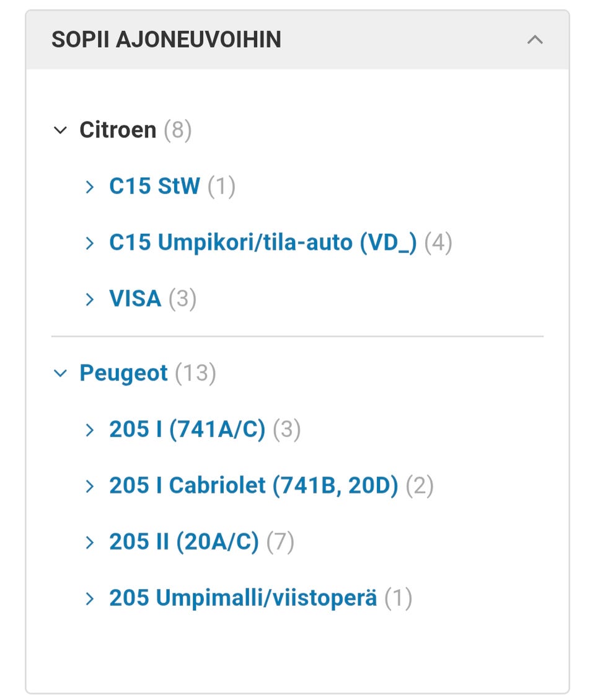This screenshot has height=700, width=595.
Task: Expand the C15 StW chevron
Action: 90,187
